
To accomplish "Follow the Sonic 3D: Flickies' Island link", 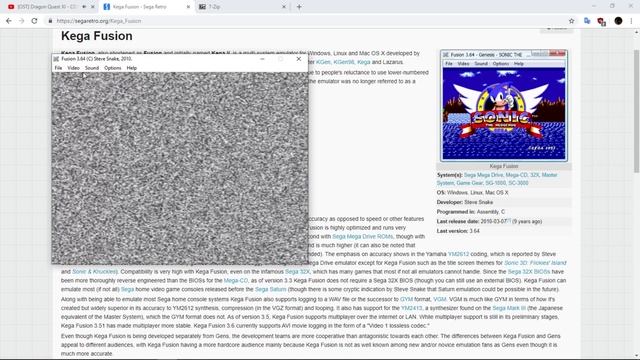I will click(536, 263).
